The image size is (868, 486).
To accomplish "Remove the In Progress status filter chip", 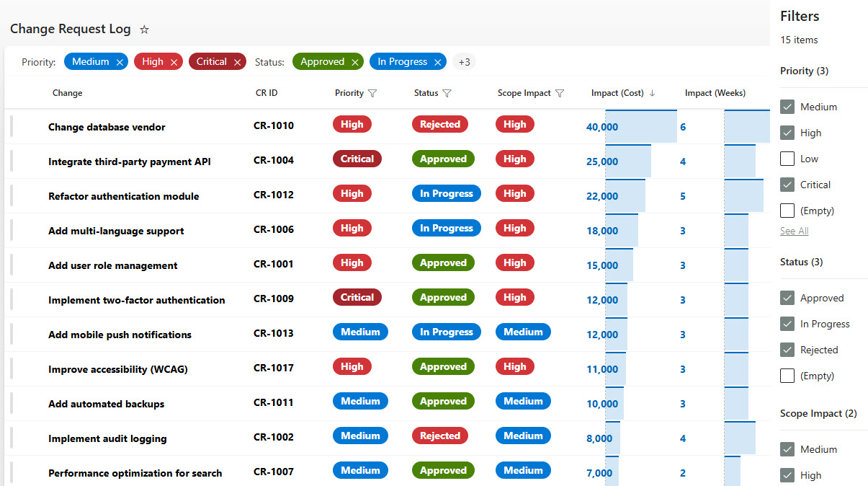I will pos(437,63).
